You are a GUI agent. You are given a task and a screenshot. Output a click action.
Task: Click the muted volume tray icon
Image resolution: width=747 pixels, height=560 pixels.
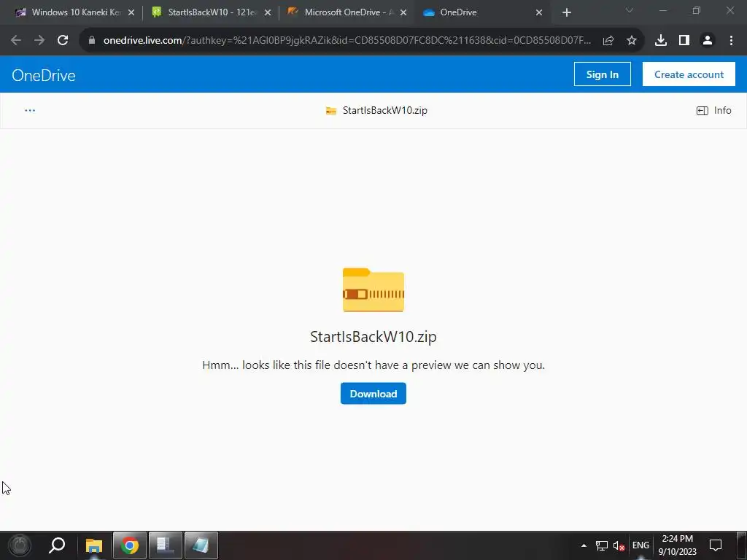click(619, 545)
